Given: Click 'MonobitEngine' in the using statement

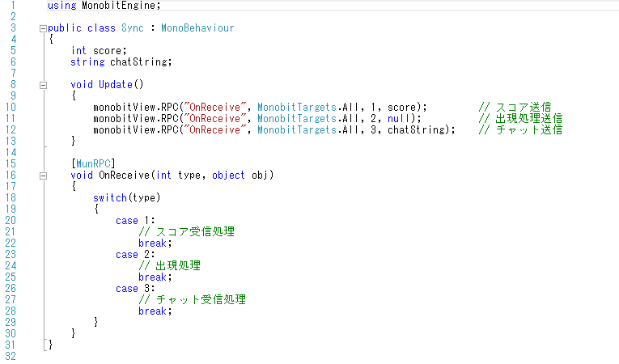Looking at the screenshot, I should pos(118,6).
